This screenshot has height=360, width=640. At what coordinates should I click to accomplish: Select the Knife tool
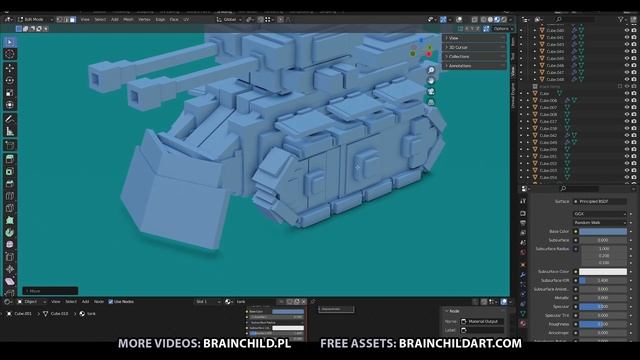pos(10,209)
